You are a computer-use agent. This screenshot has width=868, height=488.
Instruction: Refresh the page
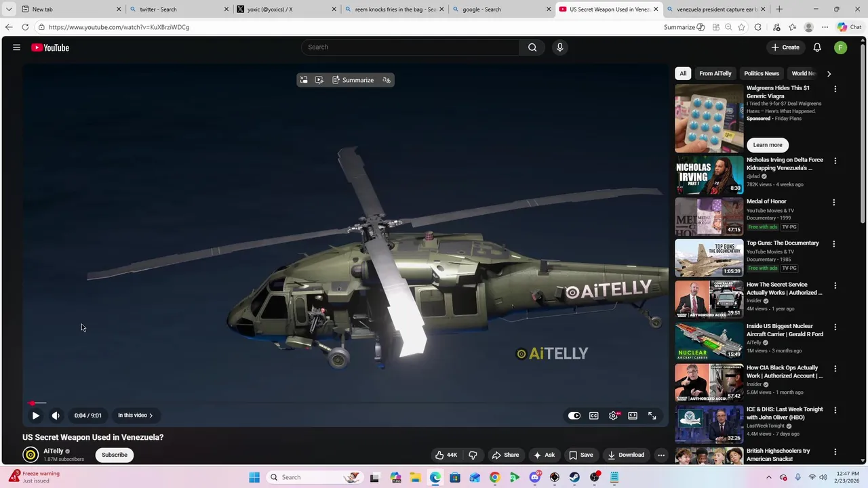(25, 27)
